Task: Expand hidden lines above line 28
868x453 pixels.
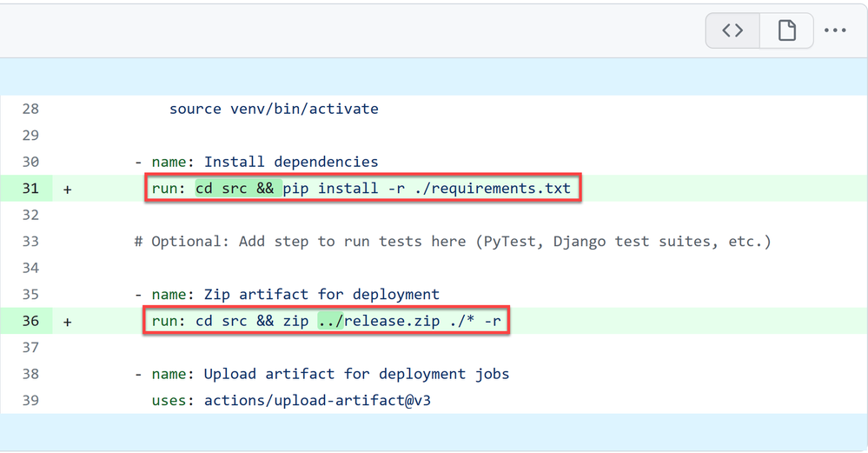Action: pyautogui.click(x=434, y=77)
